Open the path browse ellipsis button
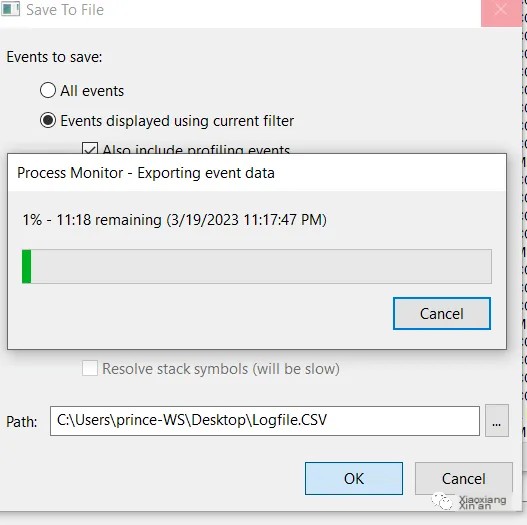527x525 pixels. pyautogui.click(x=497, y=421)
